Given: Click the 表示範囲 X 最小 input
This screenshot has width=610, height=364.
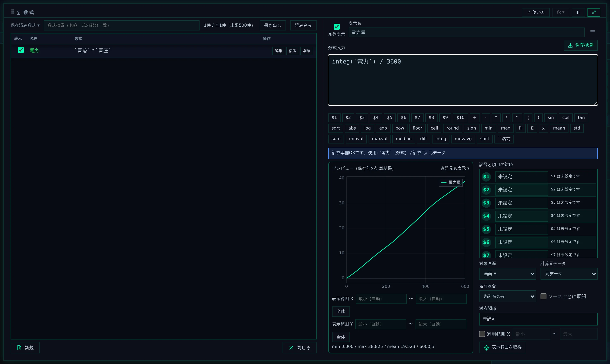Looking at the screenshot, I should coord(381,299).
